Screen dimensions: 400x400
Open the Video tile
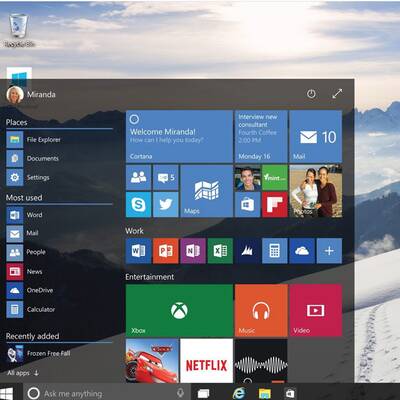pyautogui.click(x=316, y=311)
